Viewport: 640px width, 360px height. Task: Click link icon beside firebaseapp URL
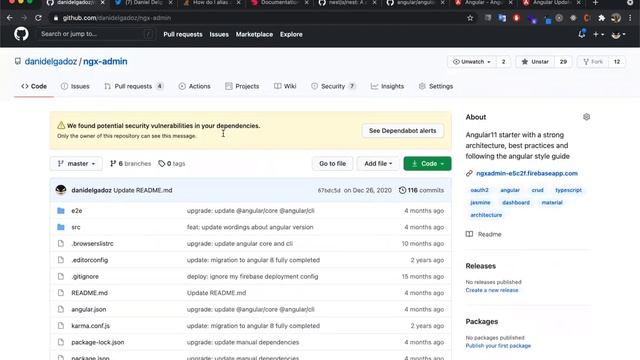[x=469, y=173]
